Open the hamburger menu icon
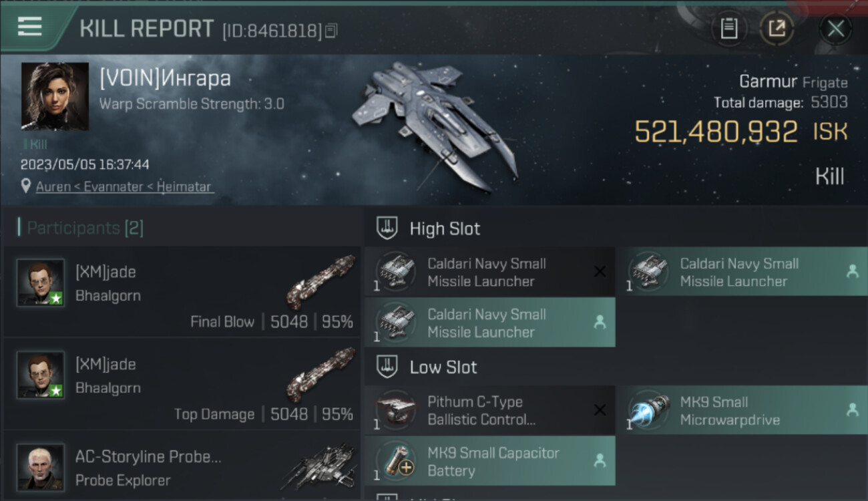Viewport: 868px width, 501px height. tap(30, 27)
